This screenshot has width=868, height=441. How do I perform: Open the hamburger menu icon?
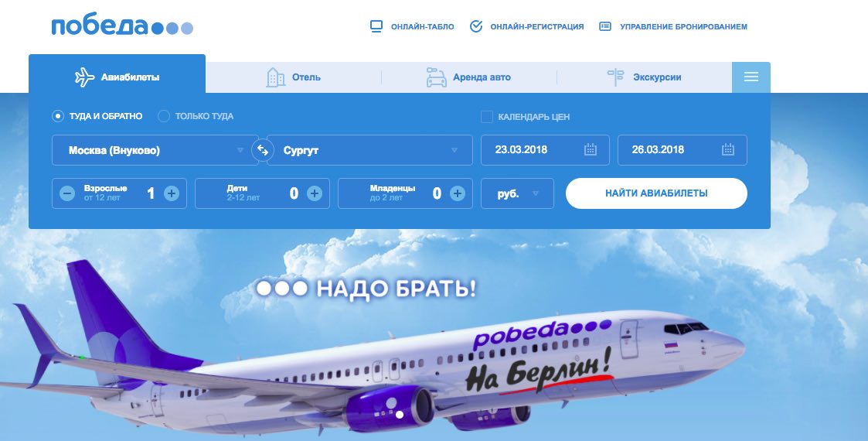pos(751,77)
